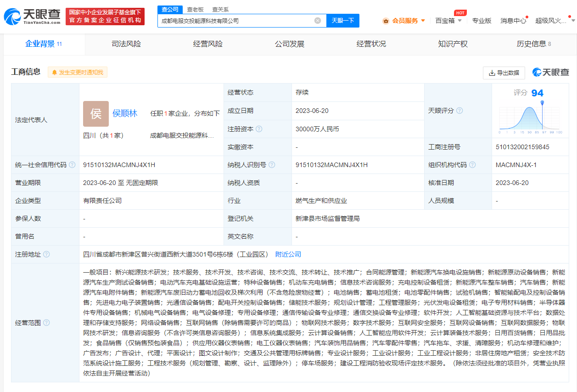
Task: Click help icon beside 统一社会信用代码
Action: click(72, 165)
